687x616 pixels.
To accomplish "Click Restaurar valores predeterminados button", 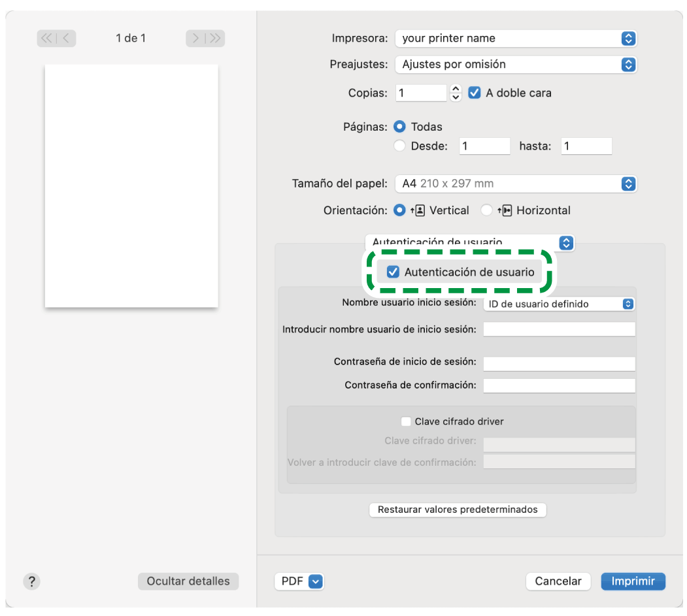I will pyautogui.click(x=458, y=510).
